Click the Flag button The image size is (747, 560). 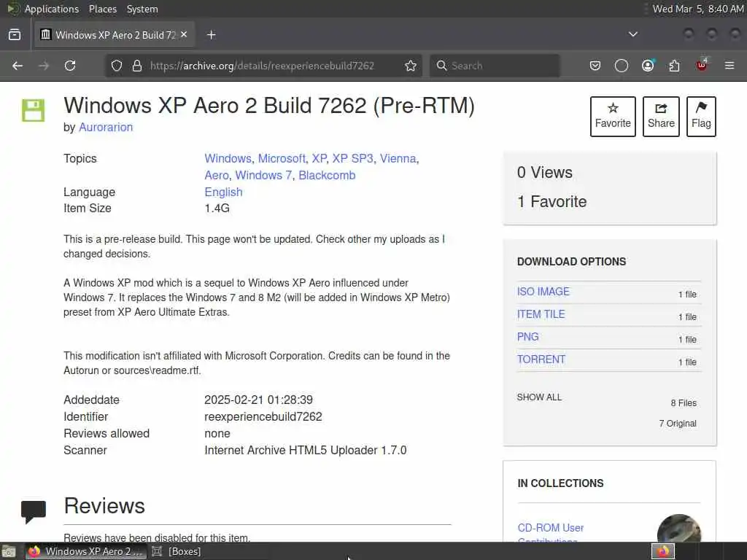point(701,117)
